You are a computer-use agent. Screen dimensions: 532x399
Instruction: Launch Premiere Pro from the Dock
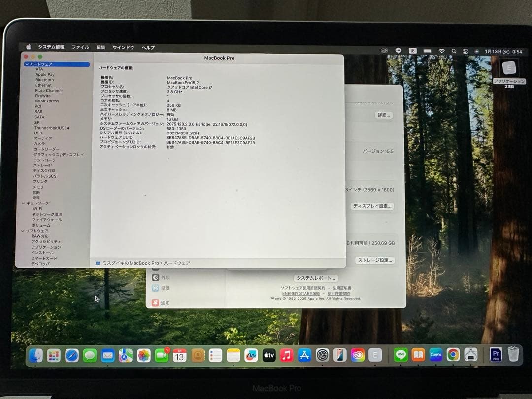[496, 354]
